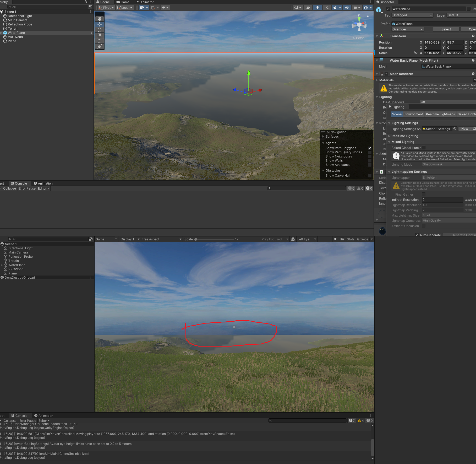The image size is (476, 464).
Task: Toggle scene lighting lightbulb icon
Action: [x=318, y=8]
